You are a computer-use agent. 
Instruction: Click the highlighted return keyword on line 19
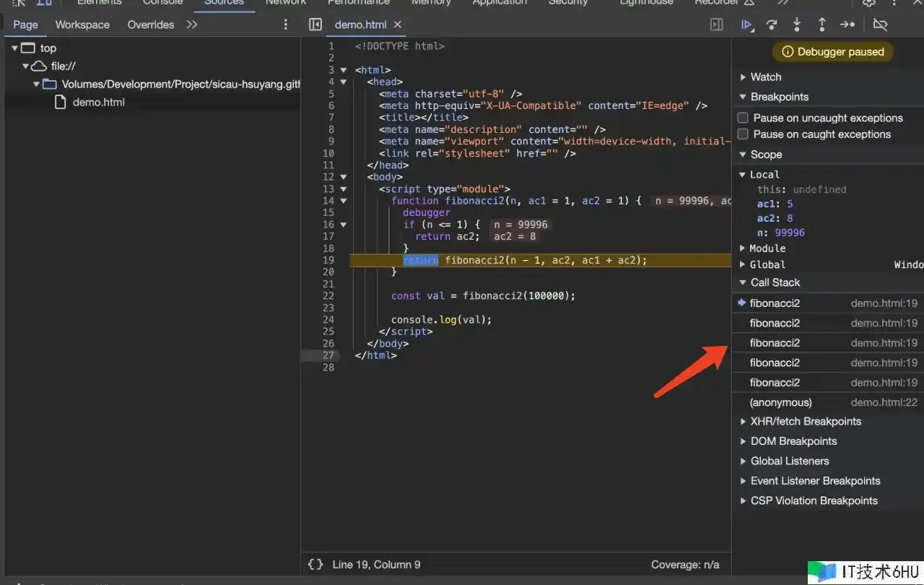[420, 261]
